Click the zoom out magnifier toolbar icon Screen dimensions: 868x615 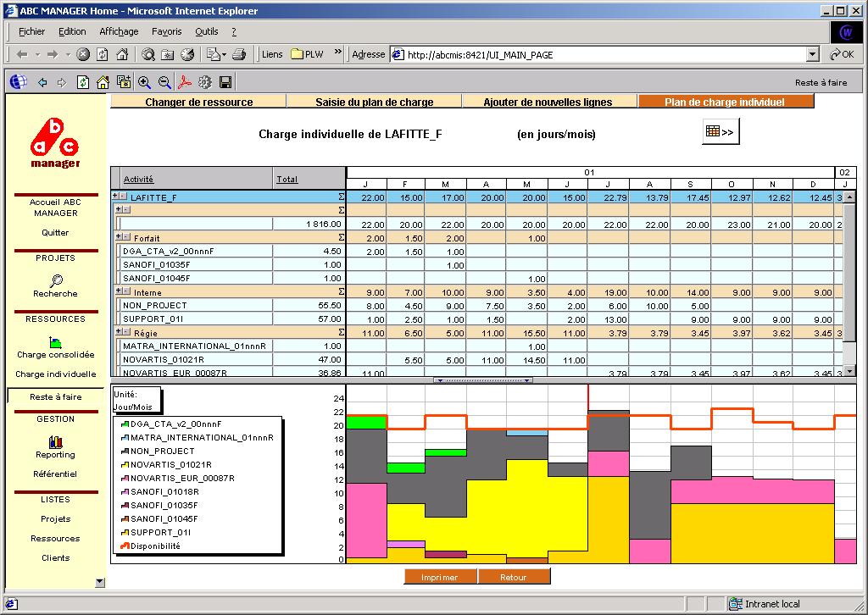(x=164, y=82)
